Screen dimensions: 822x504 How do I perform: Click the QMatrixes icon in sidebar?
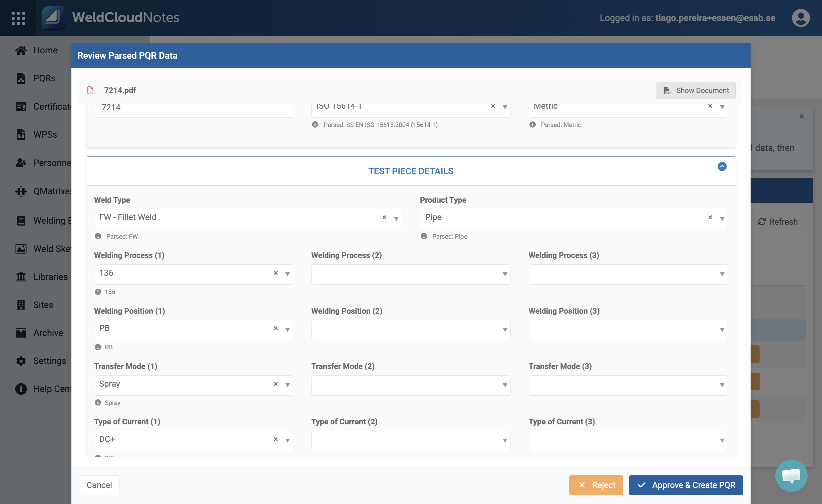pyautogui.click(x=21, y=191)
